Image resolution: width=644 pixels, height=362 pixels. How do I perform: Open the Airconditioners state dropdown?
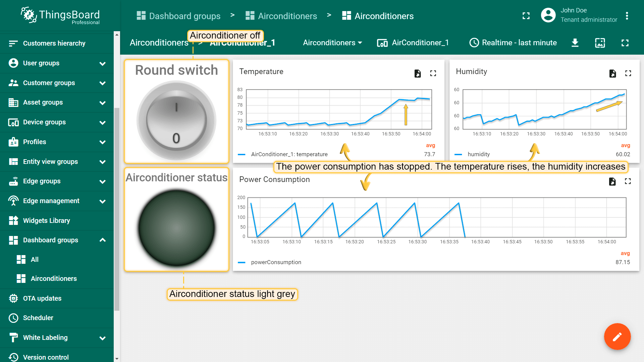pyautogui.click(x=332, y=43)
